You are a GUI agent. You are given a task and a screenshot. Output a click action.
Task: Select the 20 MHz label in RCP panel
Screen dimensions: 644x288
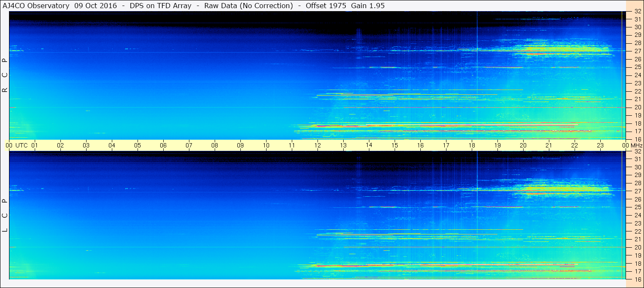[x=637, y=108]
